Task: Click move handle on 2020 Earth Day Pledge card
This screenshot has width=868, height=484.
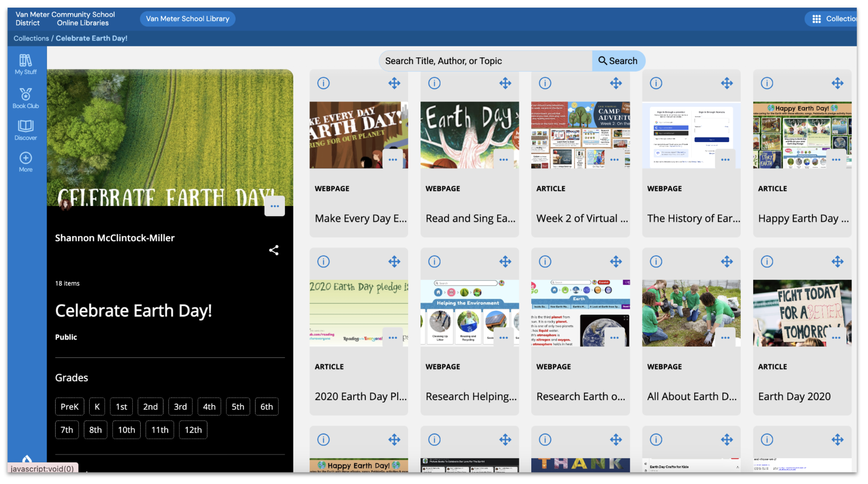Action: click(394, 261)
